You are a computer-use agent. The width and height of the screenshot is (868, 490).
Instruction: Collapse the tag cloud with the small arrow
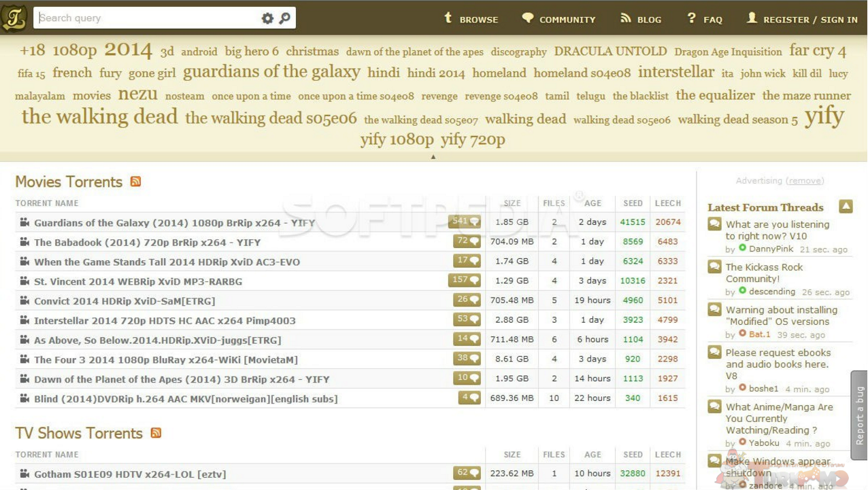[x=433, y=157]
